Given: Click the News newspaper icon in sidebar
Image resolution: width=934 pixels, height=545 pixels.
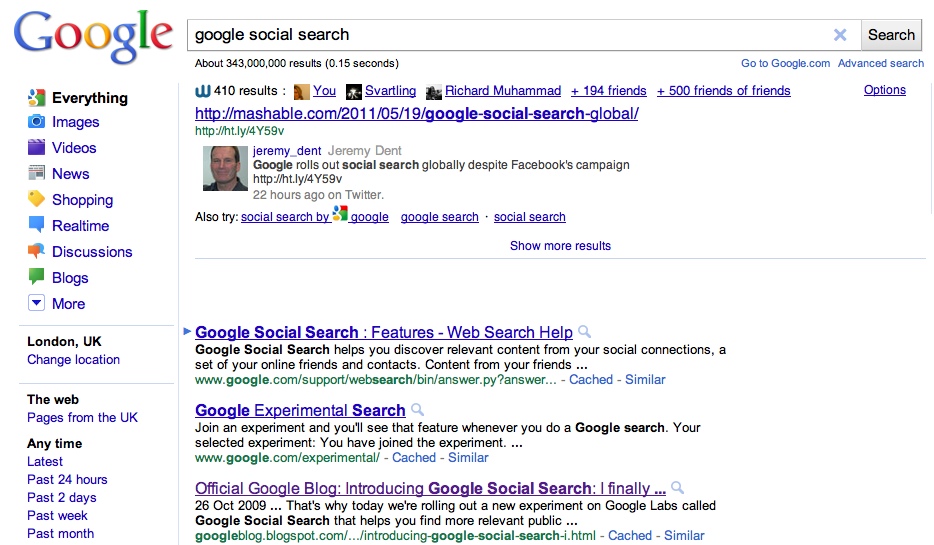Looking at the screenshot, I should 36,174.
